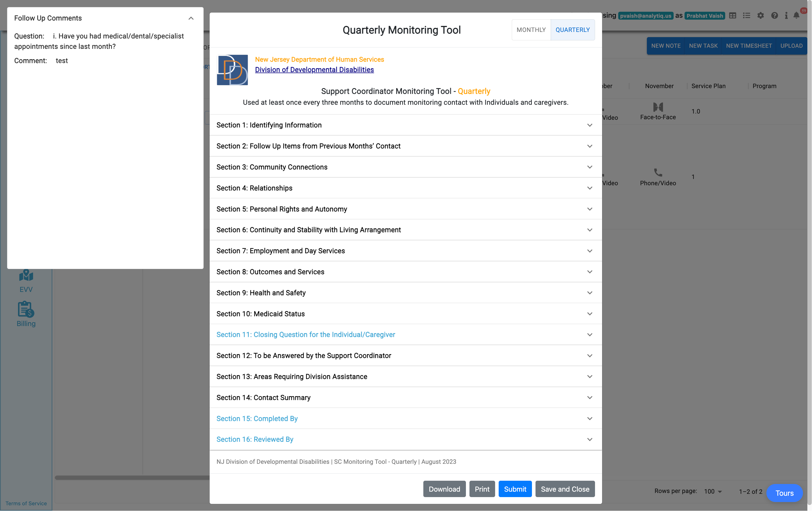This screenshot has width=812, height=511.
Task: Click the DDD logo image
Action: pyautogui.click(x=232, y=70)
